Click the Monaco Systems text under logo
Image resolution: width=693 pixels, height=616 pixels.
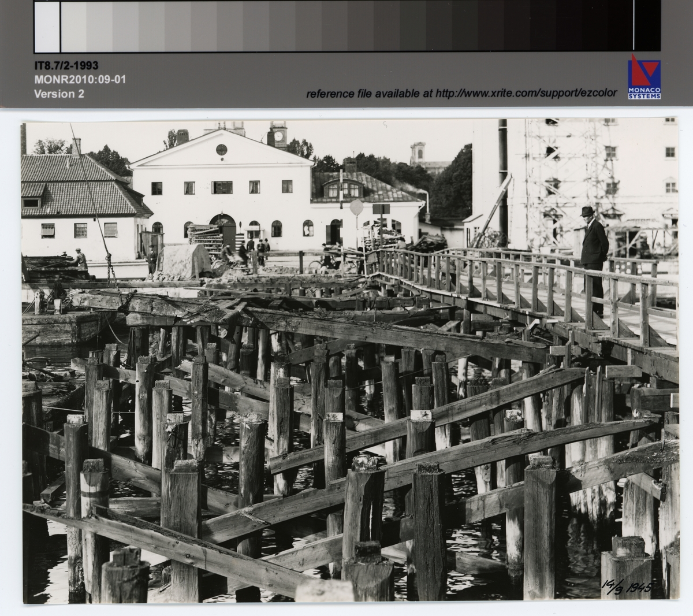644,92
